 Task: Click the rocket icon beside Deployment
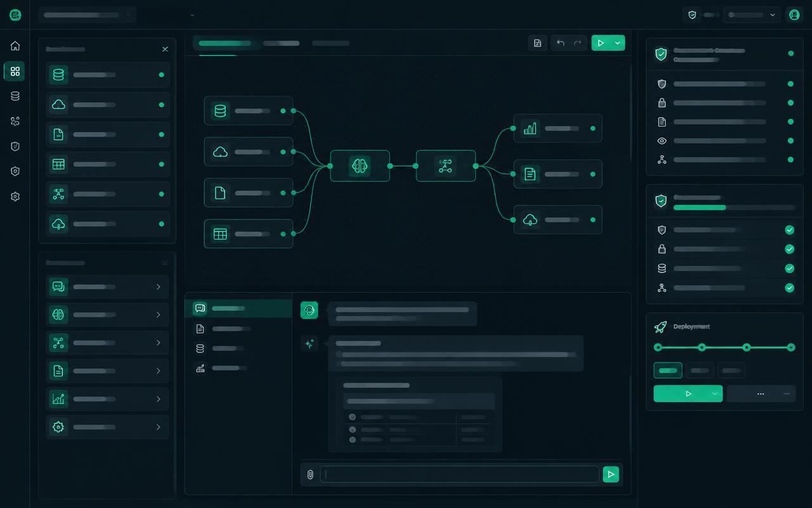(x=660, y=326)
